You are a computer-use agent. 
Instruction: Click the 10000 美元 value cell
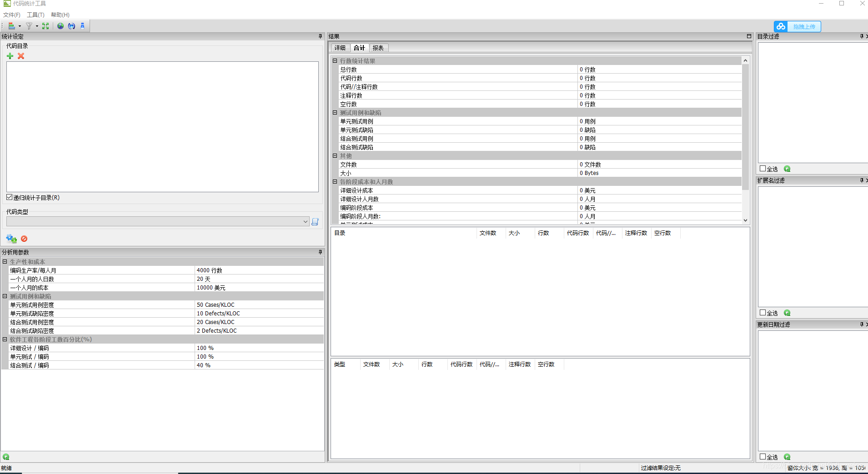pos(259,287)
